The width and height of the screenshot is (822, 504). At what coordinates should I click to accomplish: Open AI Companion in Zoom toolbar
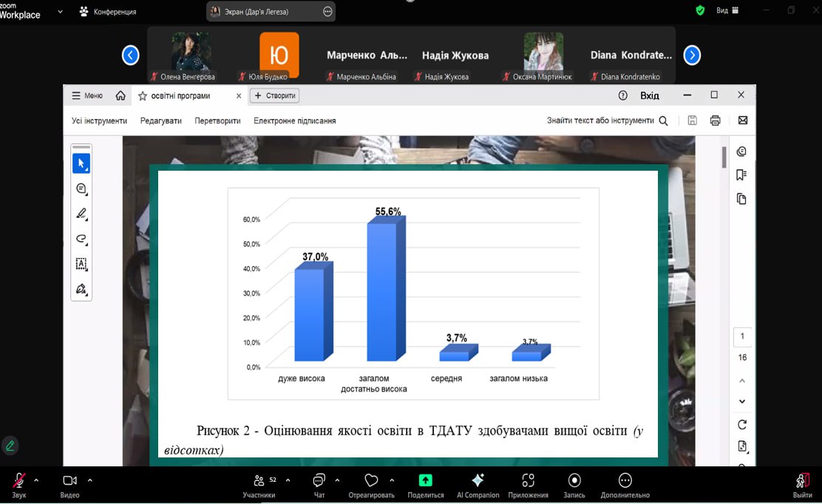(478, 486)
